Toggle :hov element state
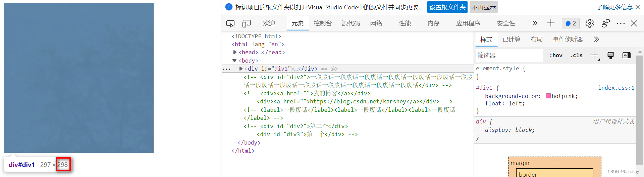The image size is (644, 177). pos(556,55)
